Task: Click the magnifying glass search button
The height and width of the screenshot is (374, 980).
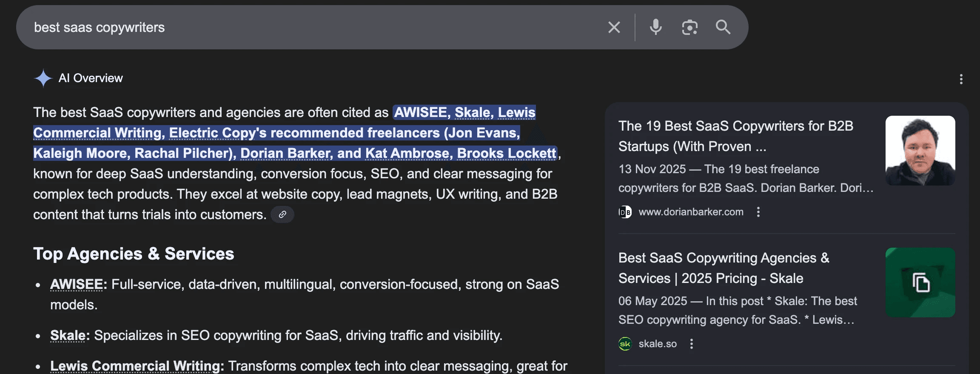Action: tap(723, 27)
